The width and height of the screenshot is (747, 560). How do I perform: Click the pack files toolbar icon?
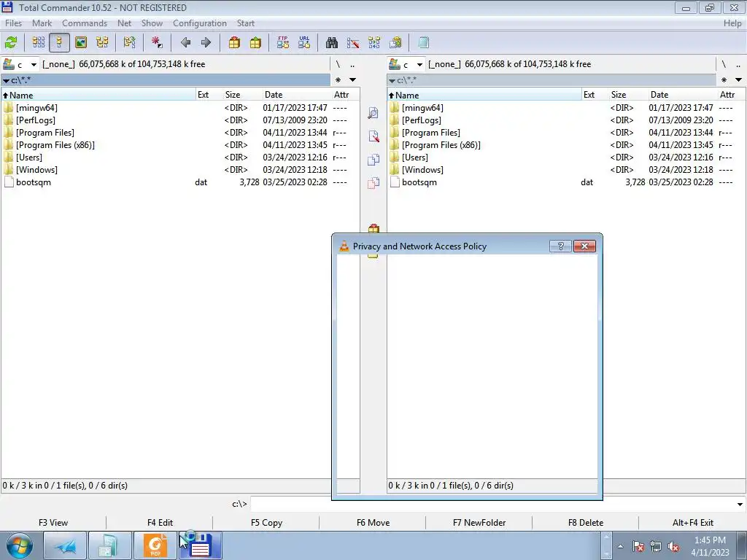click(234, 43)
